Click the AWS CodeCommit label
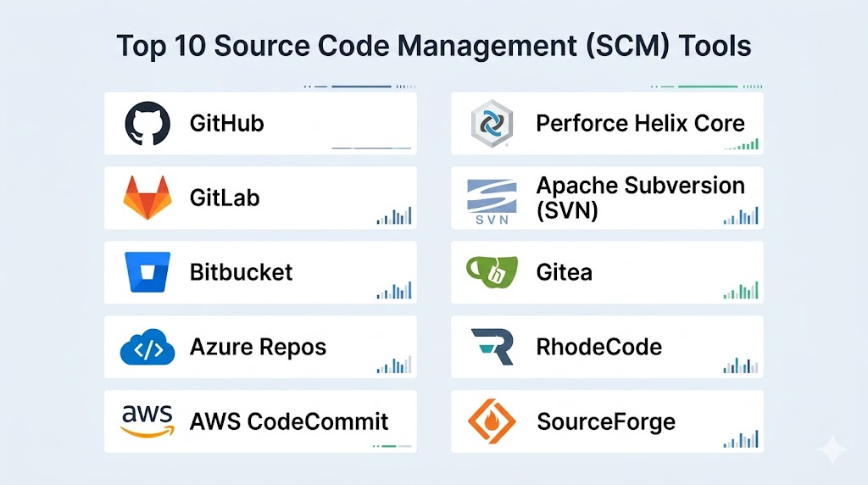The height and width of the screenshot is (485, 868). click(289, 421)
